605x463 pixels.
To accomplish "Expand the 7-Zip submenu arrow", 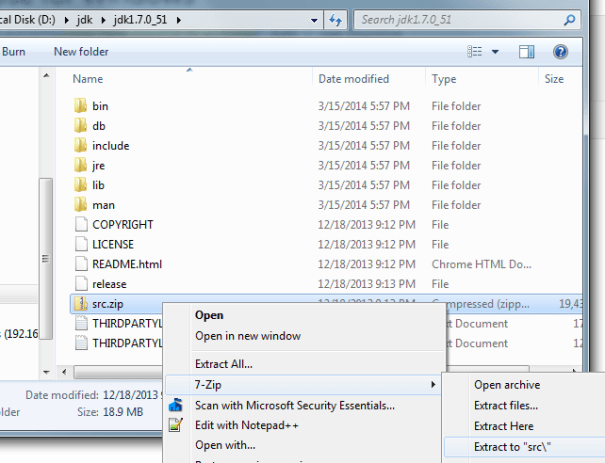I will [x=433, y=384].
